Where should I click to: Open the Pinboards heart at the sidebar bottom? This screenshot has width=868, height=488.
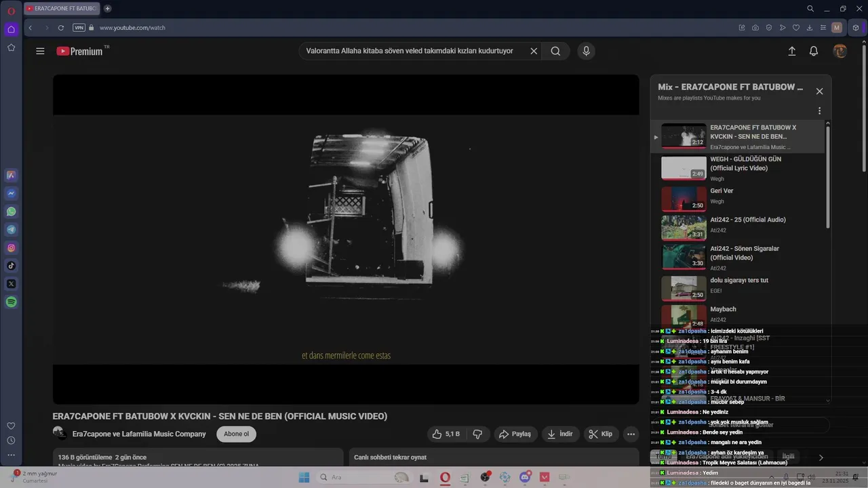click(11, 426)
